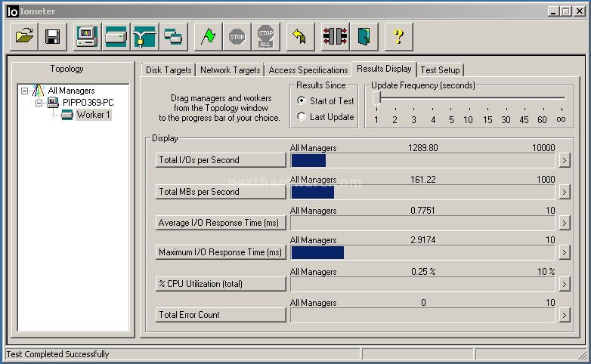The width and height of the screenshot is (591, 364).
Task: Duplicate the selected worker
Action: coord(173,36)
